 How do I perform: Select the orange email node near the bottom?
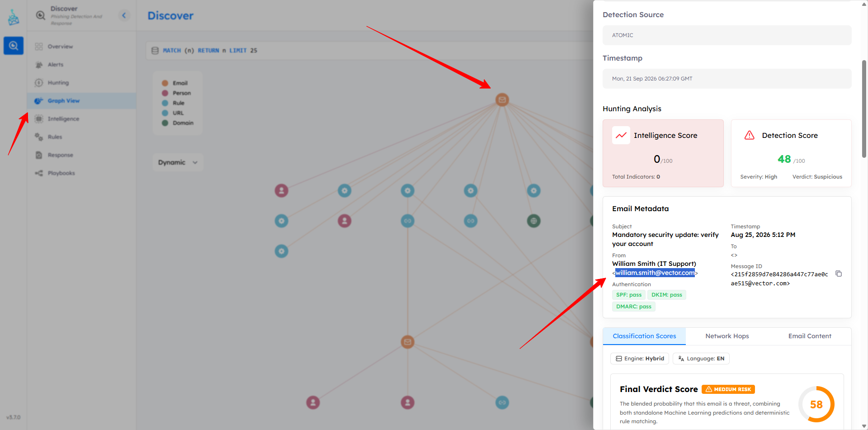click(x=408, y=342)
